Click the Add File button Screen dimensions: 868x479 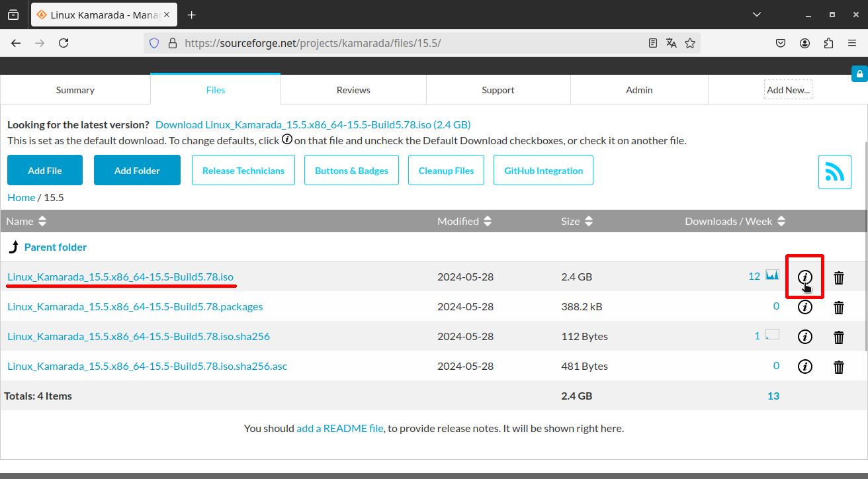[x=45, y=170]
